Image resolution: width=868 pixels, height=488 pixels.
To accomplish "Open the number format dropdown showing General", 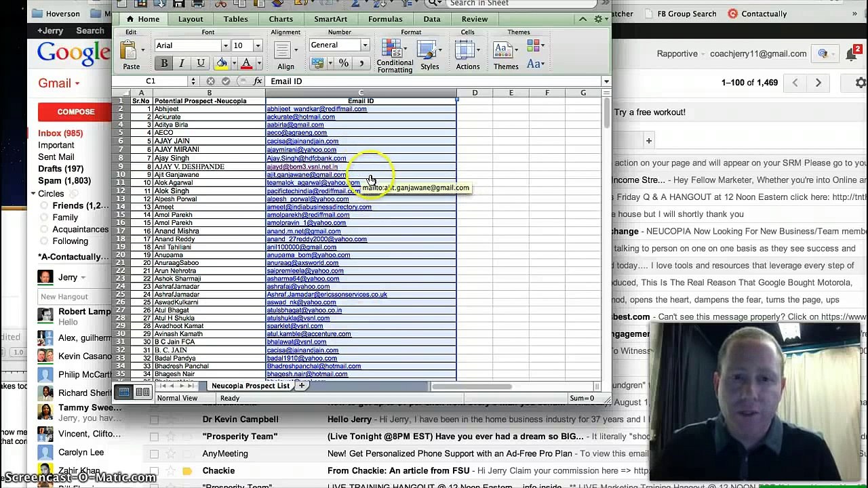I will (365, 45).
